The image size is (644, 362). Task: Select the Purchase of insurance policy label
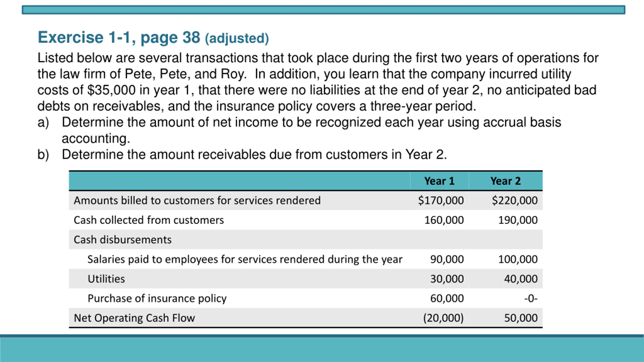[x=157, y=298]
